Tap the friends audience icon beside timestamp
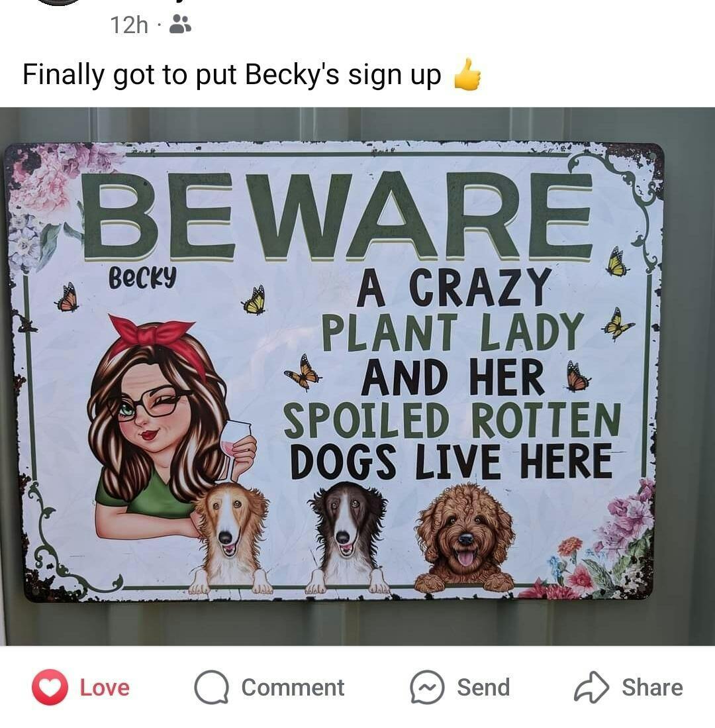Screen dimensions: 715x728 (x=180, y=25)
